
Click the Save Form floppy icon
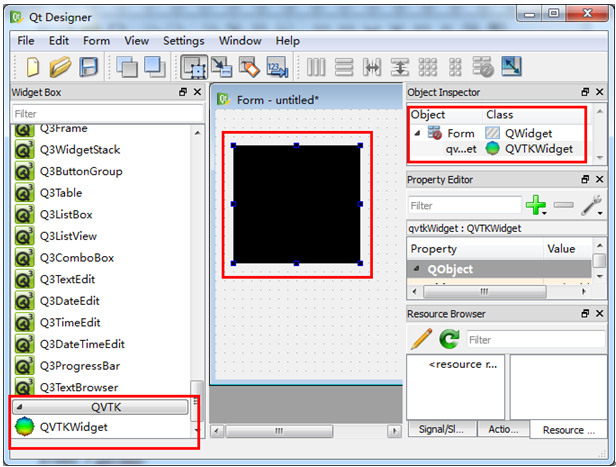pos(89,67)
